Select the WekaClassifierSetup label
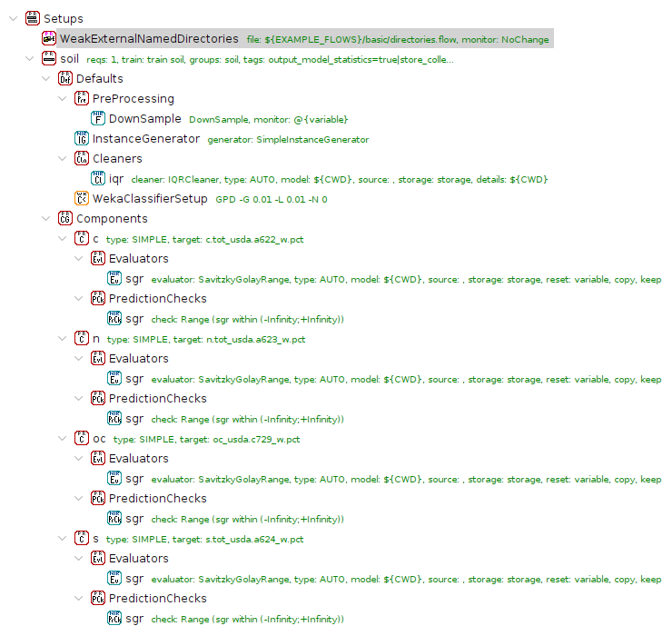Viewport: 672px width, 636px height. [150, 199]
